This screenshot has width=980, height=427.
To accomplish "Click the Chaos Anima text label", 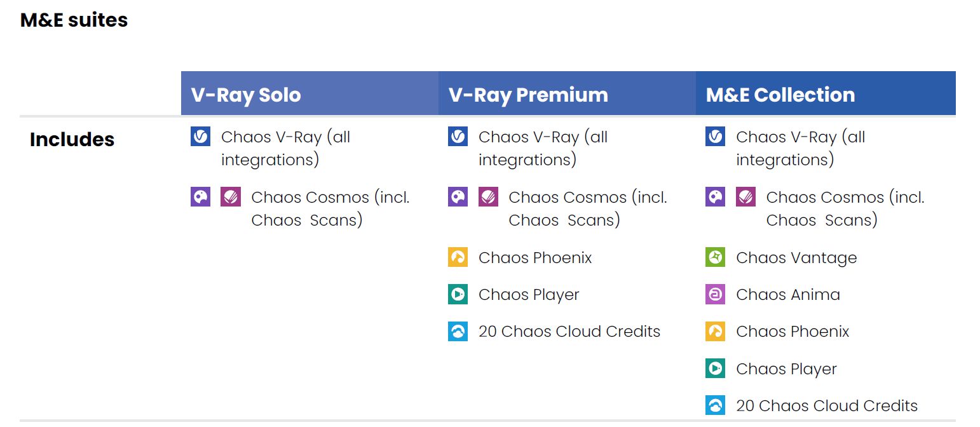I will (x=788, y=294).
